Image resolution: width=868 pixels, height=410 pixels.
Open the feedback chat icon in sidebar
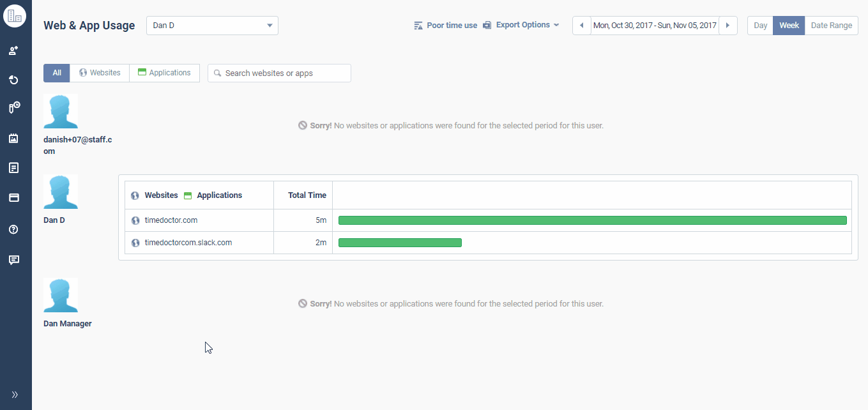click(14, 259)
